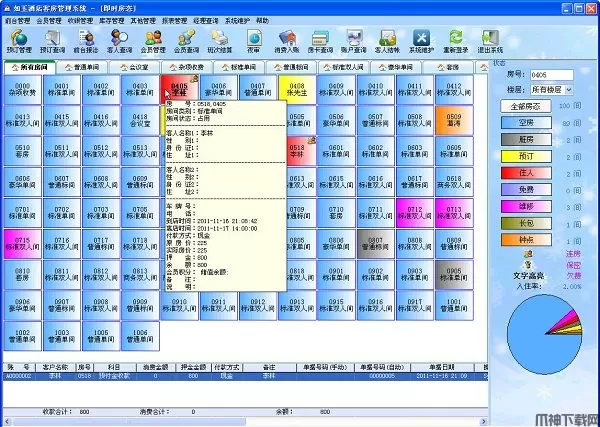Screen dimensions: 600x427
Task: Click 重新登录 re-login icon
Action: pos(456,41)
